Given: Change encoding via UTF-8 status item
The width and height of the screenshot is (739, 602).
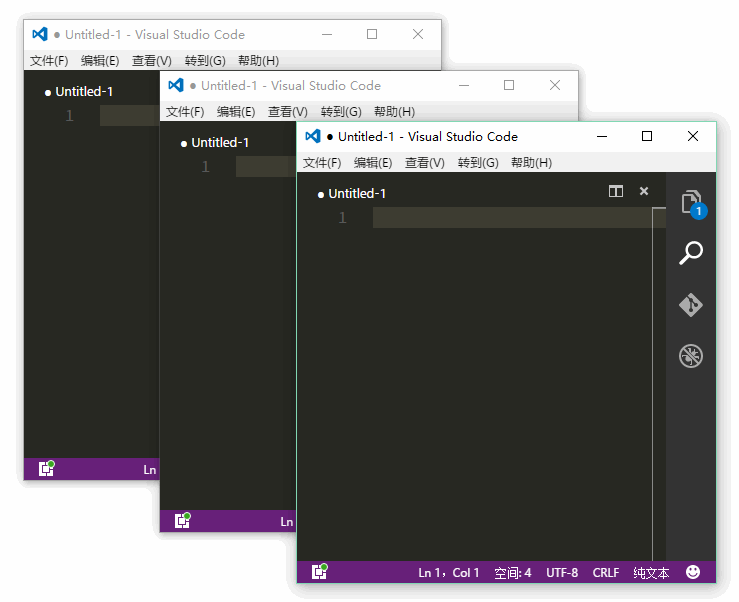Looking at the screenshot, I should tap(562, 572).
